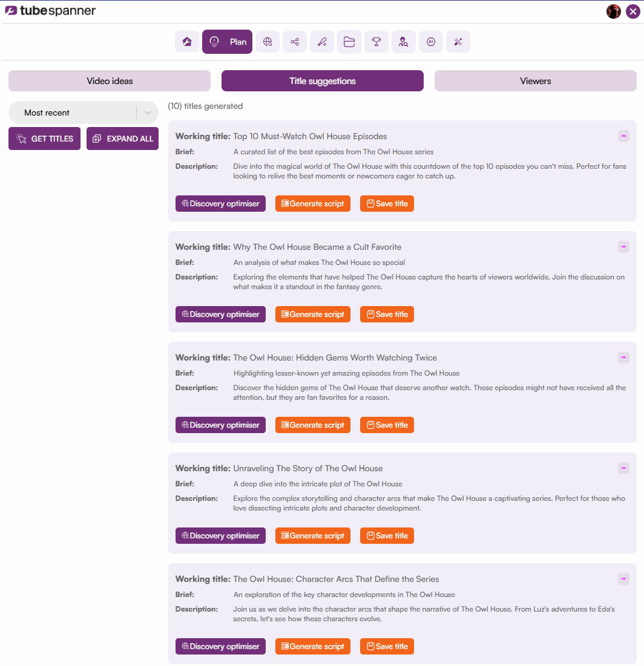Click the share nodes toolbar icon
The image size is (644, 666).
[295, 42]
